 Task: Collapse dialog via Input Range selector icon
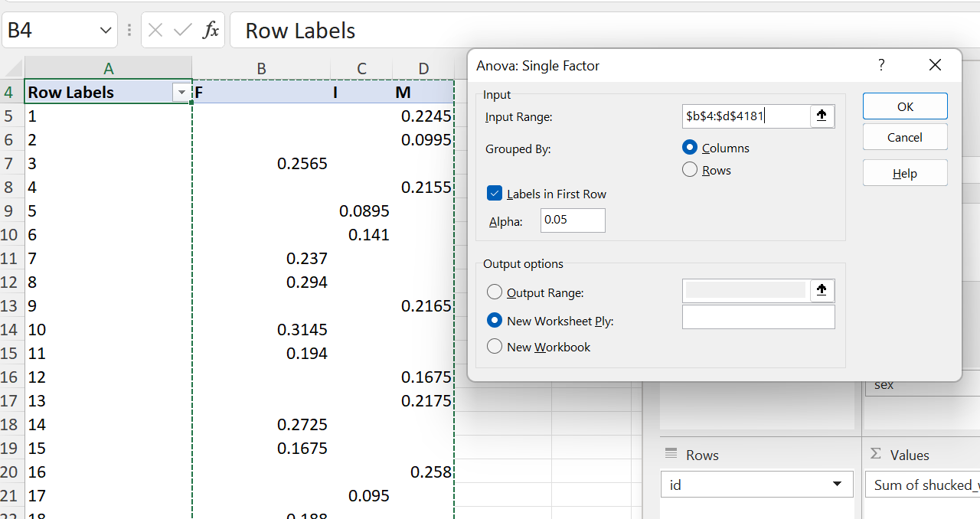click(822, 116)
